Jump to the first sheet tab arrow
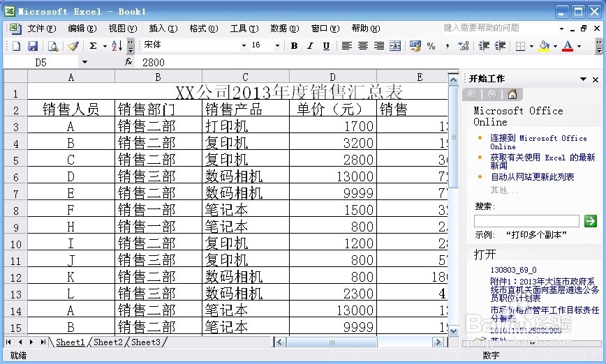606x364 pixels. click(8, 342)
